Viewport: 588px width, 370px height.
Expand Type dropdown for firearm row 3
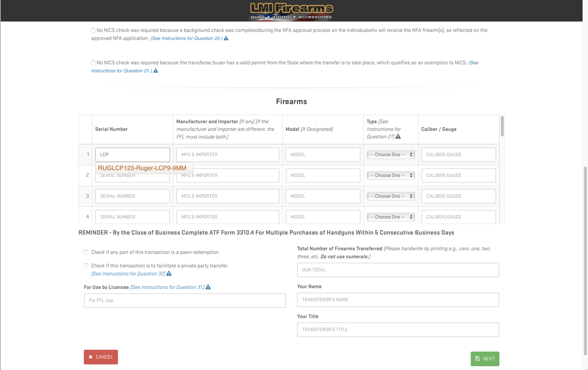point(391,196)
